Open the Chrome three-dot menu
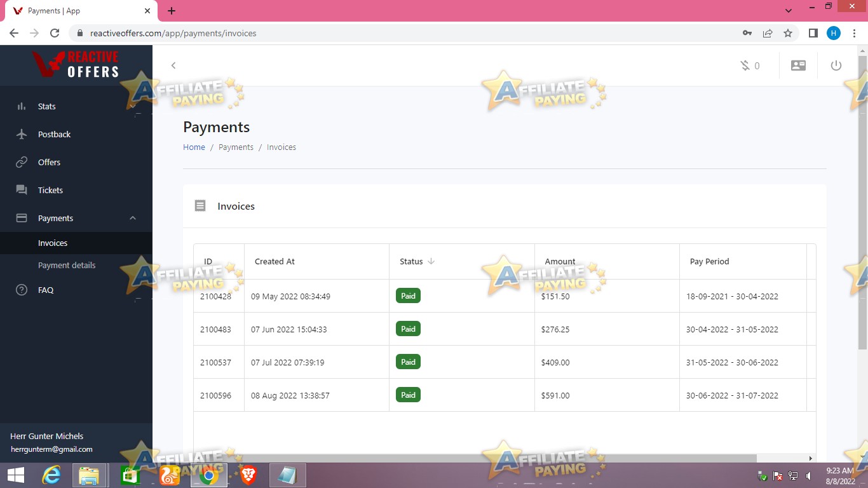Viewport: 868px width, 488px height. [855, 33]
